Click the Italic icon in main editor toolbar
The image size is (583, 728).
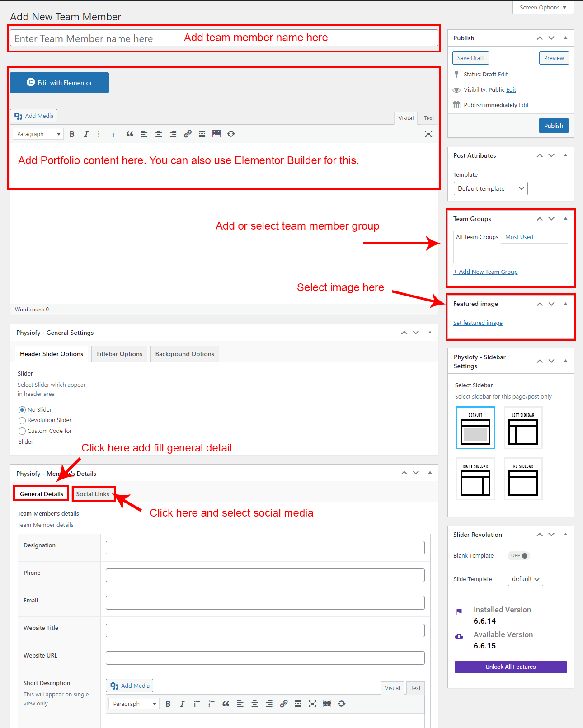click(x=86, y=134)
